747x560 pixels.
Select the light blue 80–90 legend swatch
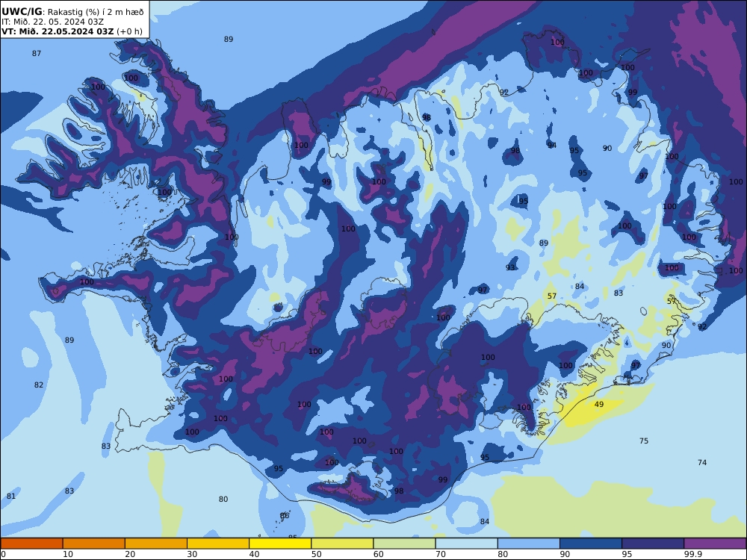coord(529,544)
